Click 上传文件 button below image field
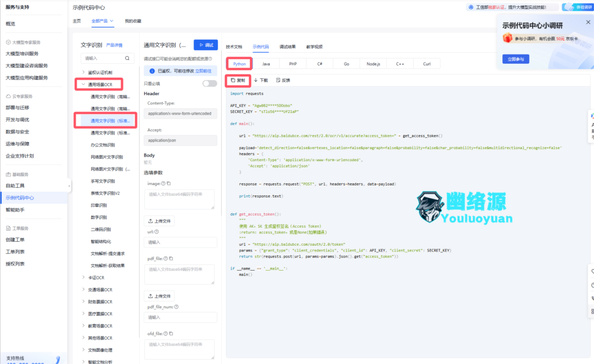This screenshot has height=364, width=594. (159, 221)
